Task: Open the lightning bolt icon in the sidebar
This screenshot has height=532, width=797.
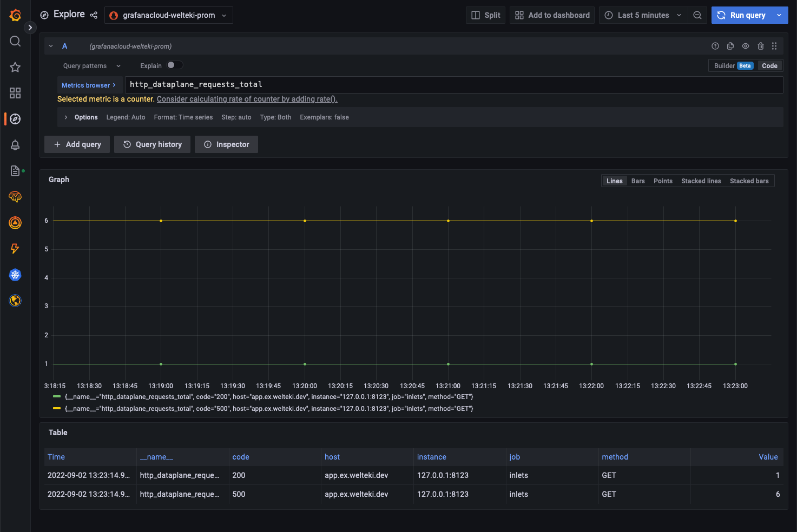Action: coord(15,249)
